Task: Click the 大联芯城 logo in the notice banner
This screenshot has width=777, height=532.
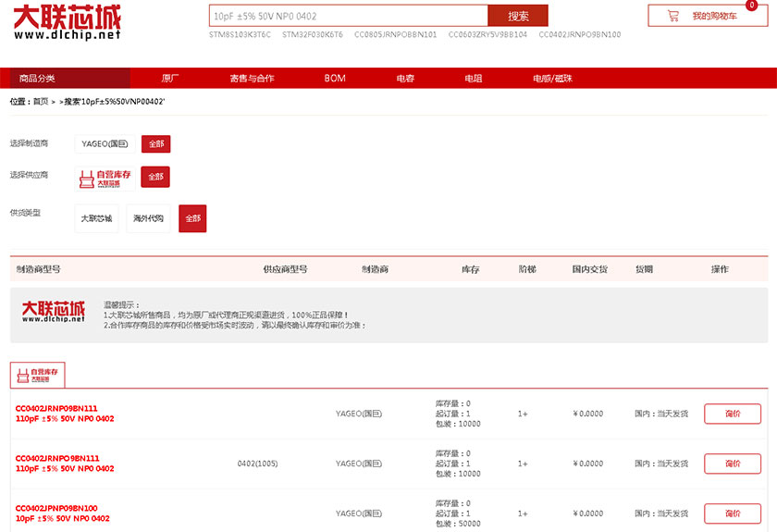Action: click(54, 311)
